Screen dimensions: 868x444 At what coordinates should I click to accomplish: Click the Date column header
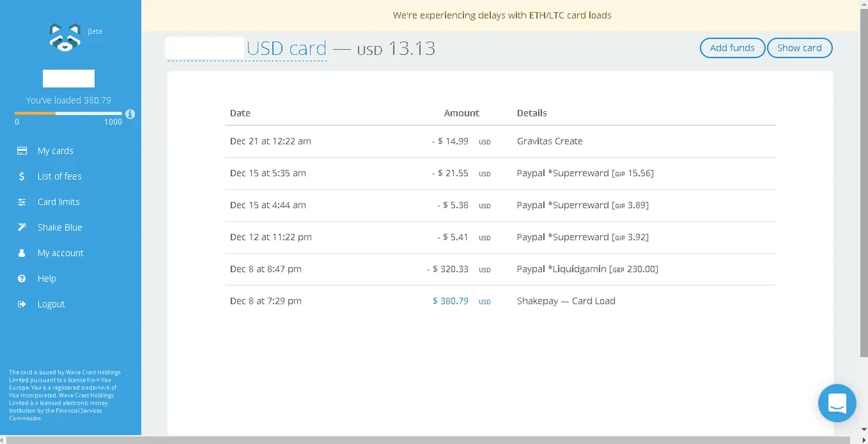click(x=240, y=113)
